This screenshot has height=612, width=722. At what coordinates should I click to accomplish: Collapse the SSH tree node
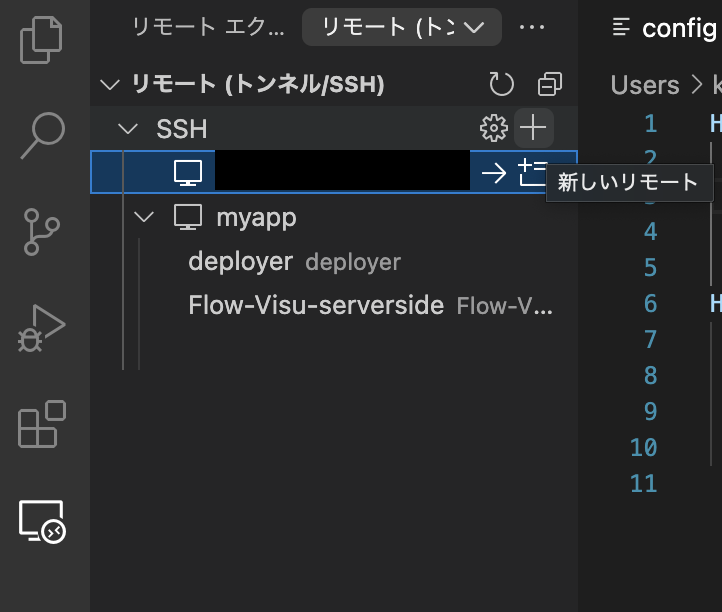[127, 129]
